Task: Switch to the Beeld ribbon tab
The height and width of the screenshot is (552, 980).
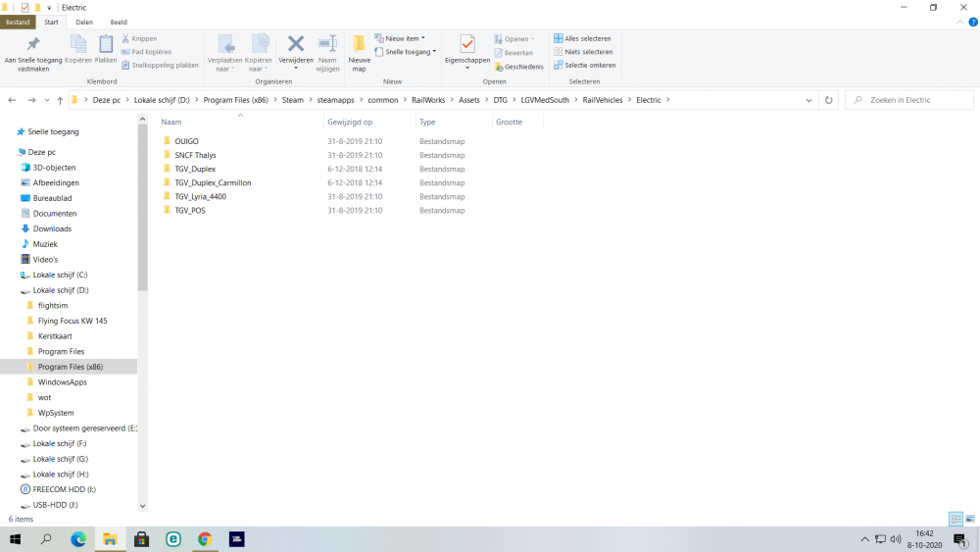Action: pyautogui.click(x=119, y=22)
